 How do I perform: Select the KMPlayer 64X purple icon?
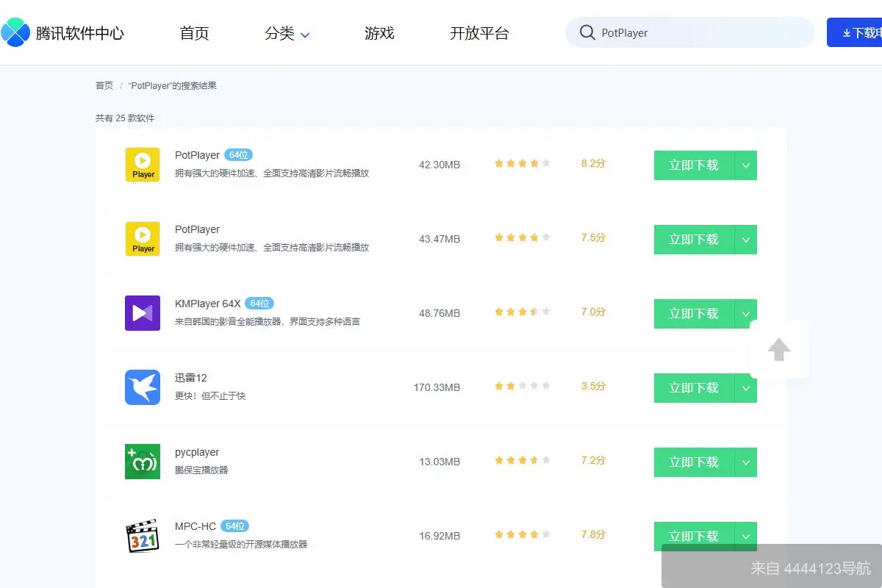[142, 312]
